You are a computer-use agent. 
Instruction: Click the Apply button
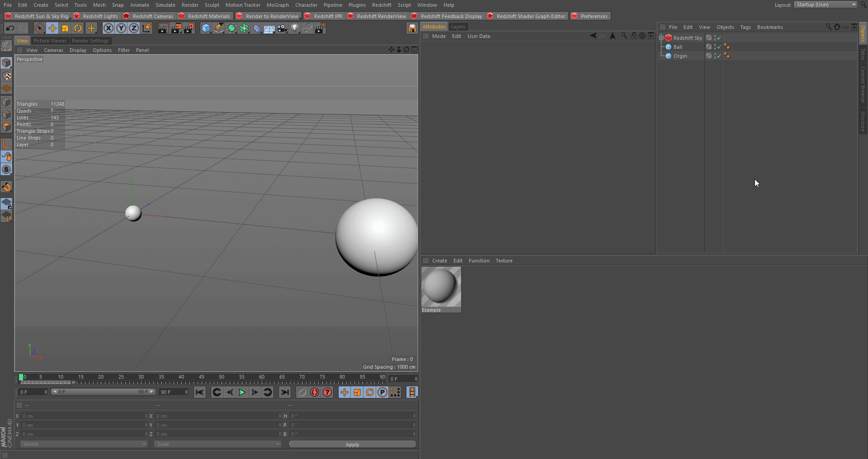(x=352, y=445)
